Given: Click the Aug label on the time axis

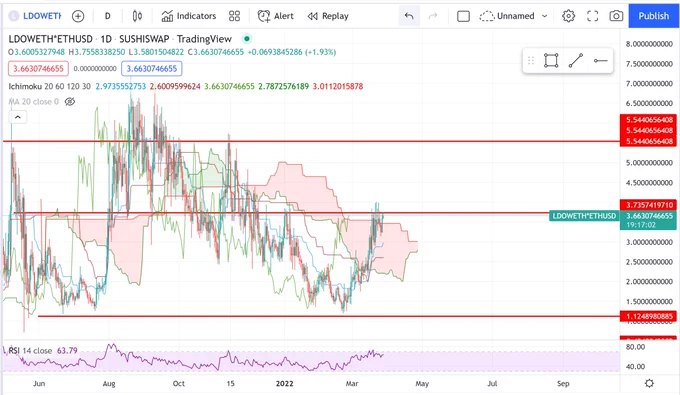Looking at the screenshot, I should tap(109, 383).
